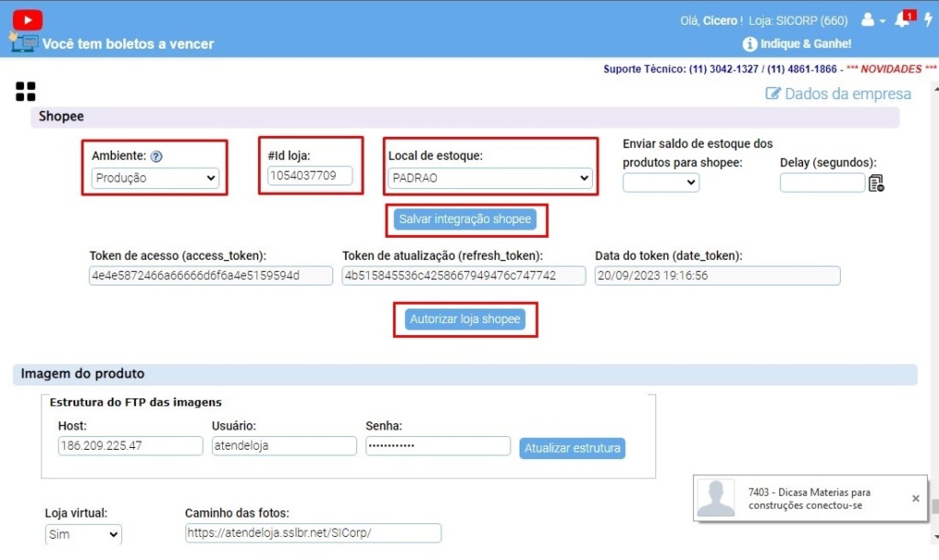Click the NOVIDADES link
This screenshot has width=939, height=560.
[891, 69]
